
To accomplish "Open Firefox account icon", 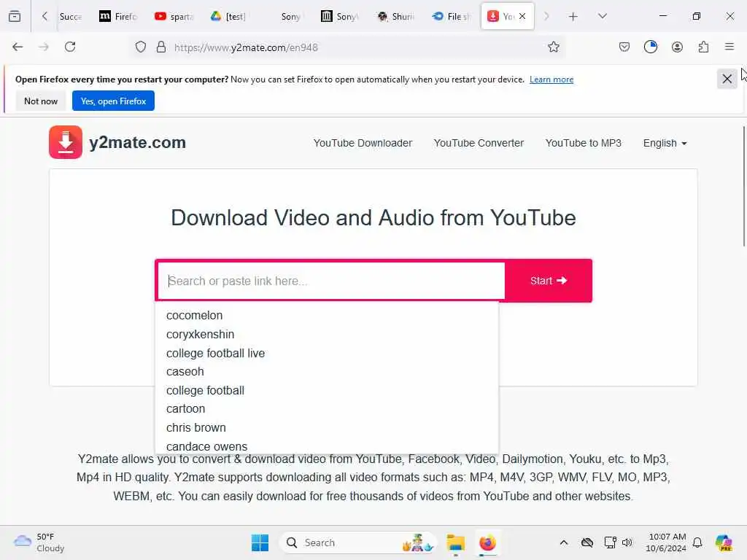I will (x=677, y=47).
